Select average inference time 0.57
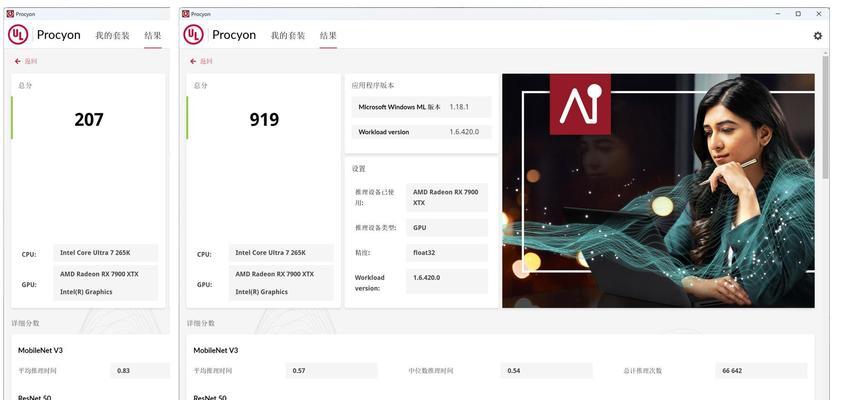Screen dimensions: 841x400 [331, 371]
